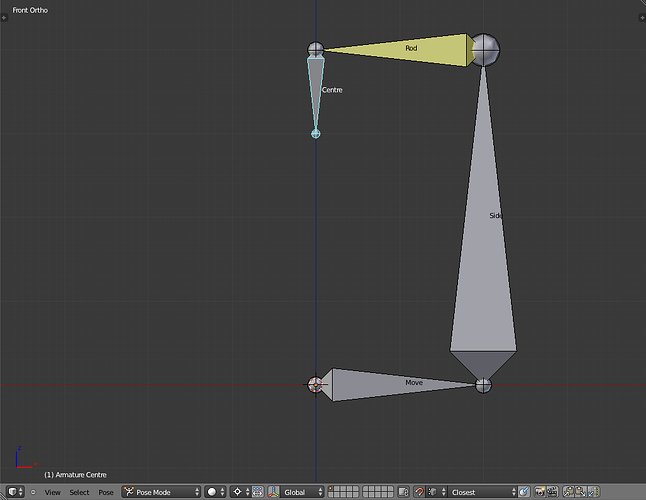The image size is (646, 500).
Task: Expand the right properties panel plus icon
Action: [642, 17]
